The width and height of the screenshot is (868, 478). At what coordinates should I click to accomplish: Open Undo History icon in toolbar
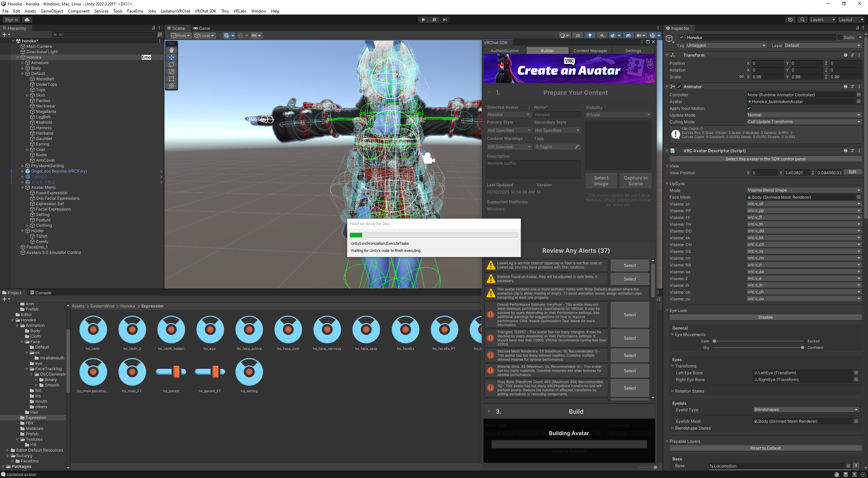click(x=790, y=20)
